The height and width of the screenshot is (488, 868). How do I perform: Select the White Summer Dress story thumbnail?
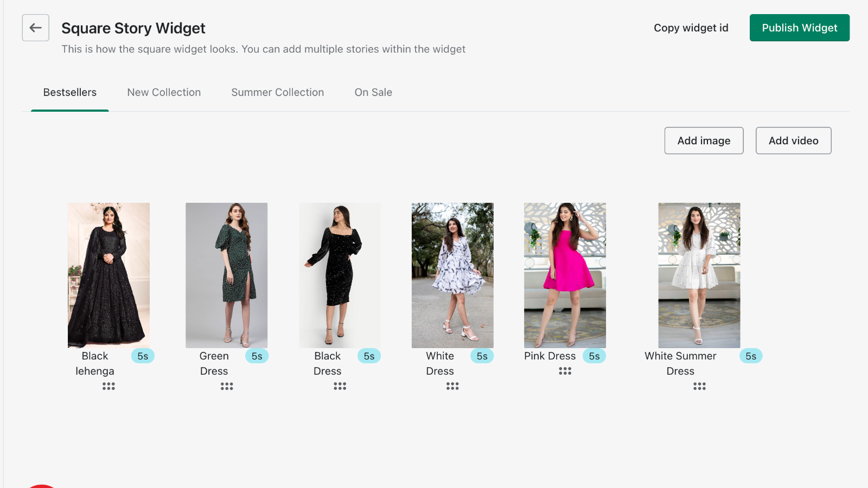699,275
